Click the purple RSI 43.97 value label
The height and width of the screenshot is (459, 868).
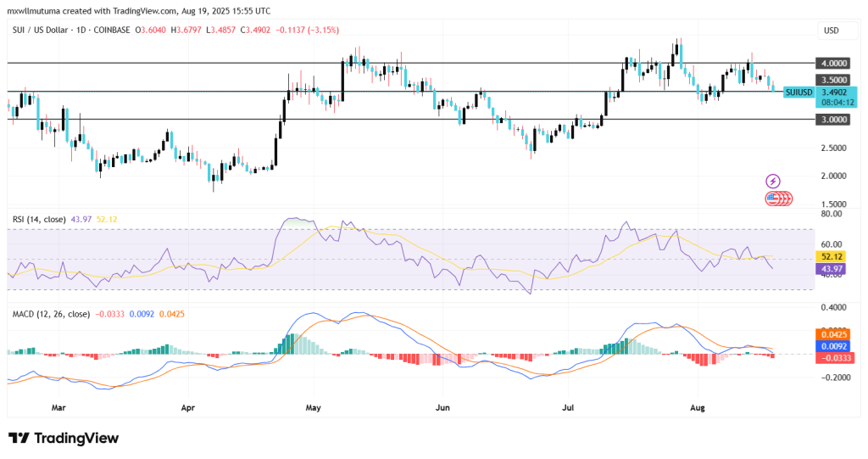[831, 268]
